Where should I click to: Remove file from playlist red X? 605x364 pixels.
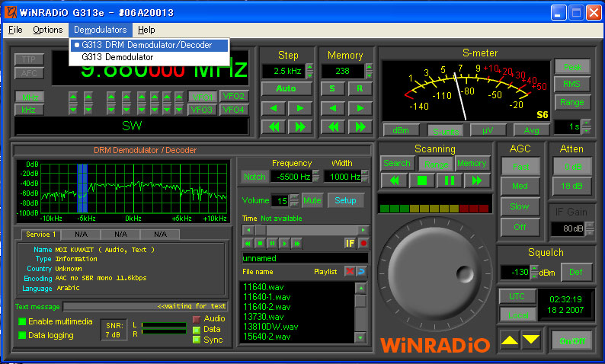click(350, 271)
